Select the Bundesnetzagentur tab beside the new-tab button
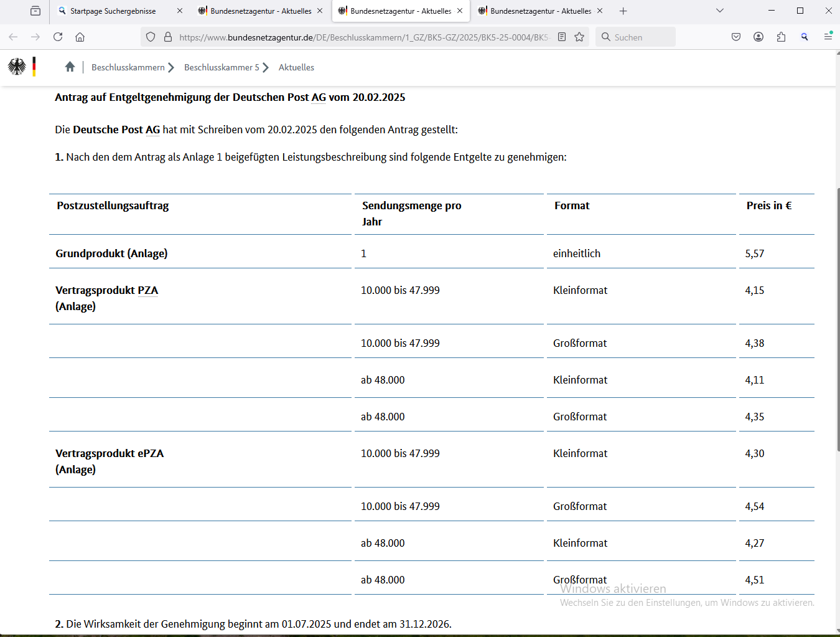 540,11
